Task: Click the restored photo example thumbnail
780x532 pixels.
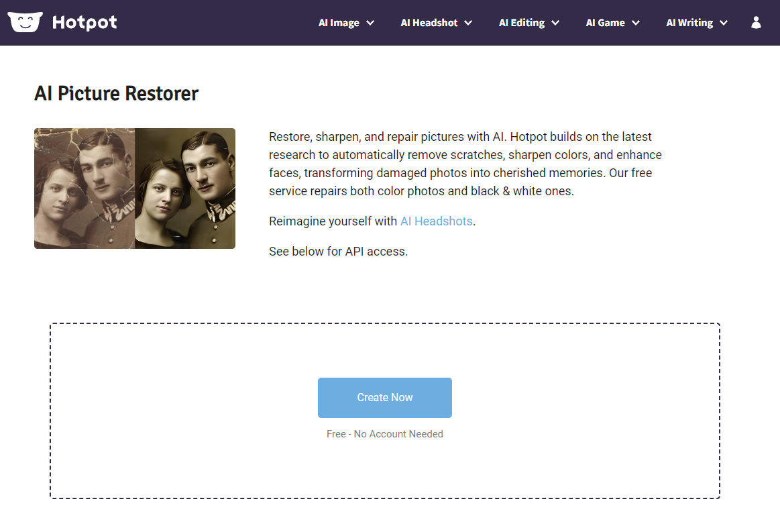Action: [x=135, y=189]
